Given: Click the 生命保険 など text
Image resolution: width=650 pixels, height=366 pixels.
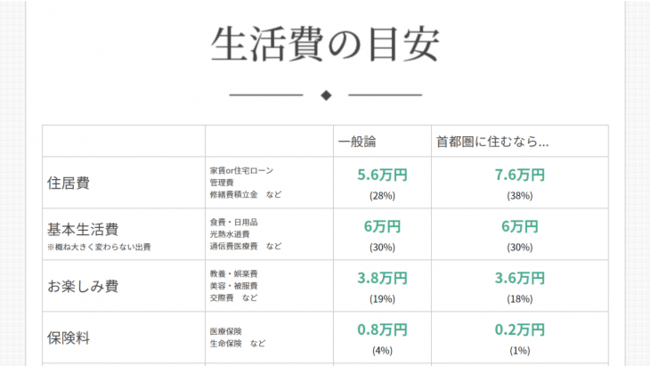Looking at the screenshot, I should click(238, 344).
